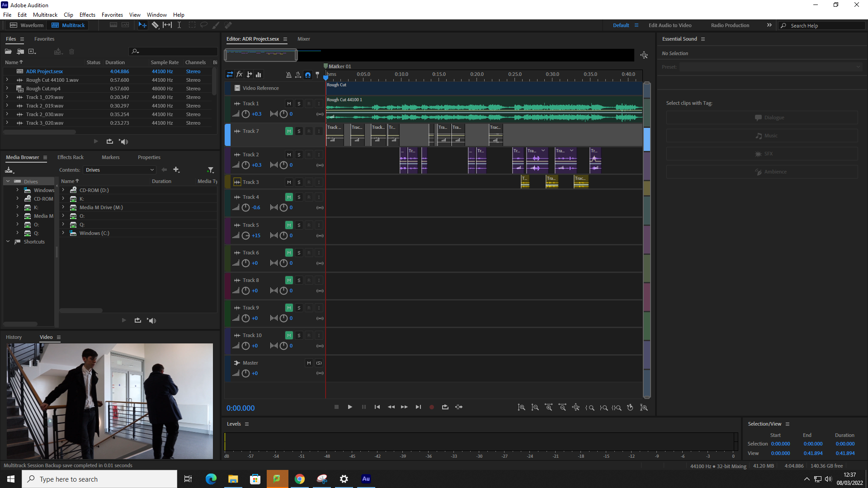Select the Time Selection tool
Screen dimensions: 868x488
pos(179,25)
